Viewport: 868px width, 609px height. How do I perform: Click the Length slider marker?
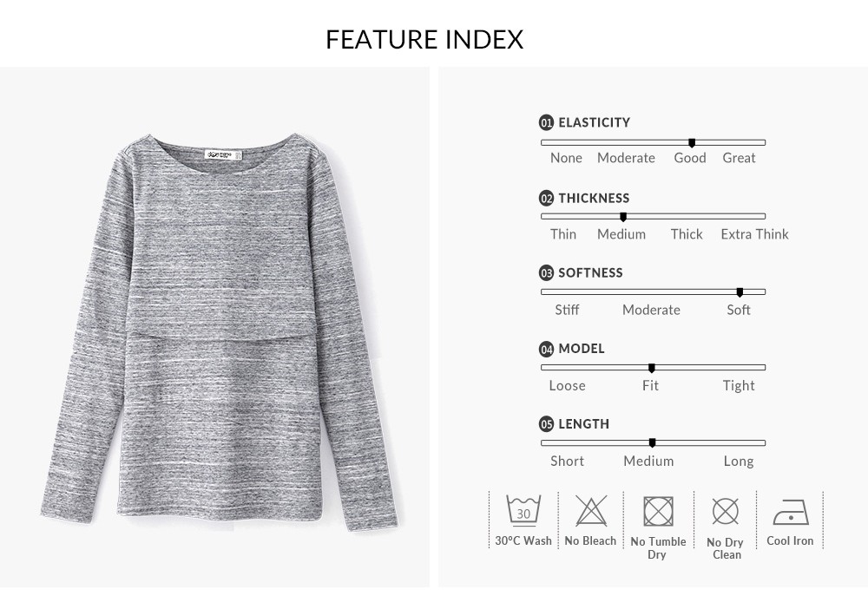click(652, 443)
